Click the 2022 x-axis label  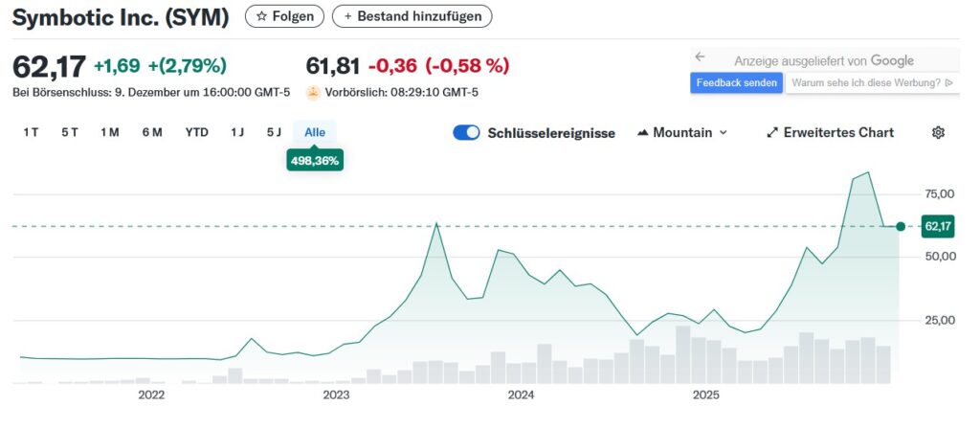click(150, 395)
